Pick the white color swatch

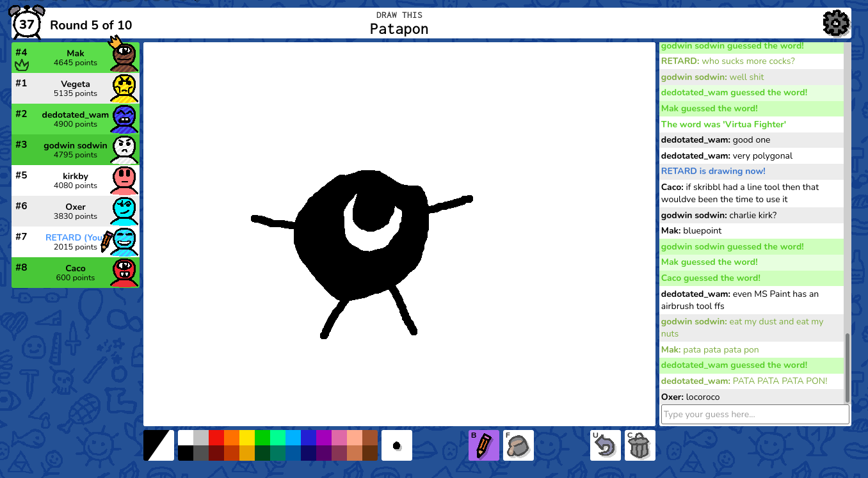point(186,438)
